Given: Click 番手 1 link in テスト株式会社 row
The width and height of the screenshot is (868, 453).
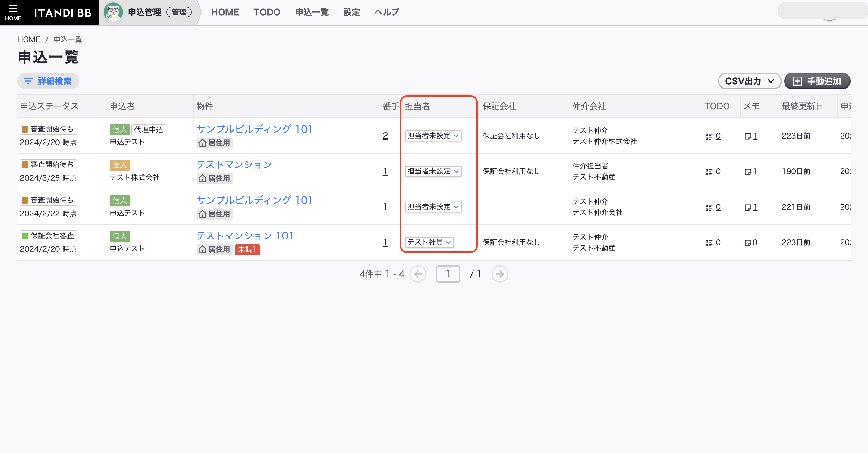Looking at the screenshot, I should point(385,172).
